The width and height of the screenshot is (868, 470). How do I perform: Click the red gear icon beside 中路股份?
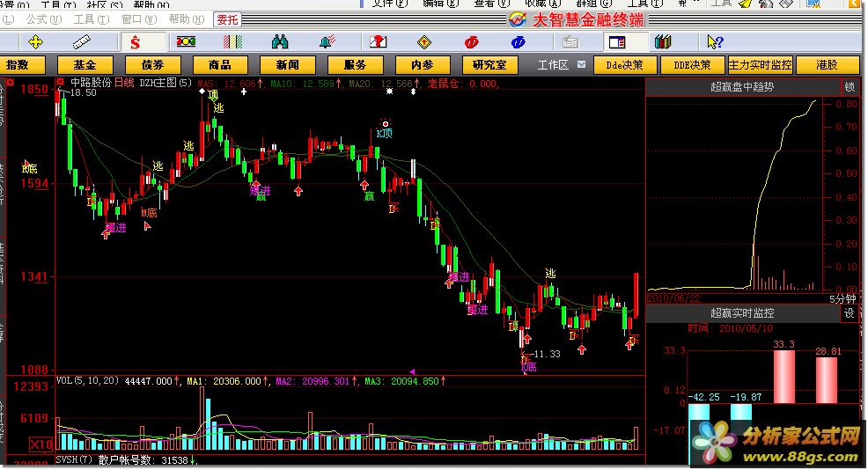tap(61, 83)
